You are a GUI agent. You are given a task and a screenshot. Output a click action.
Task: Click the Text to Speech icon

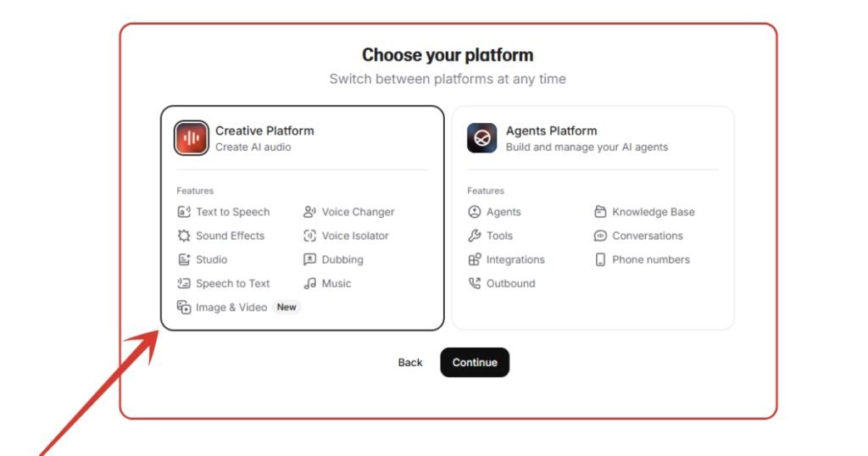tap(184, 212)
